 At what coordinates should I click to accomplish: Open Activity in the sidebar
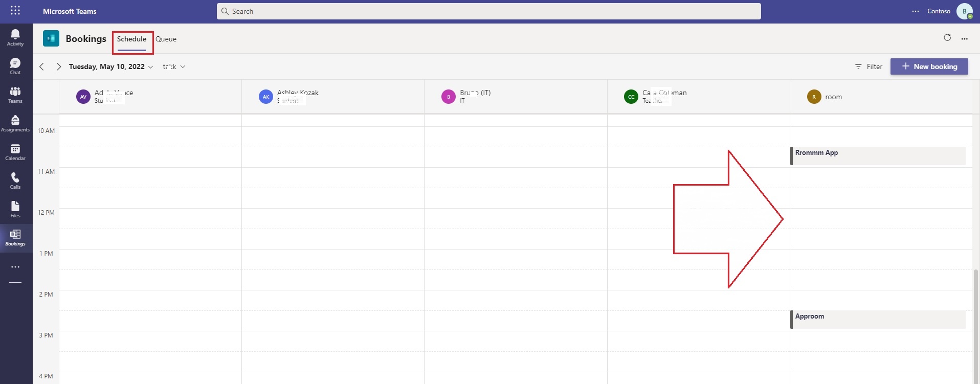[x=15, y=37]
